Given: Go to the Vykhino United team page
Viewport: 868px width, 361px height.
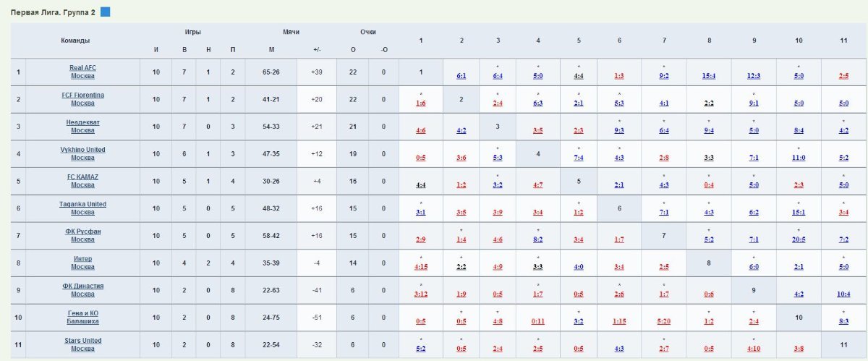Looking at the screenshot, I should (x=82, y=150).
